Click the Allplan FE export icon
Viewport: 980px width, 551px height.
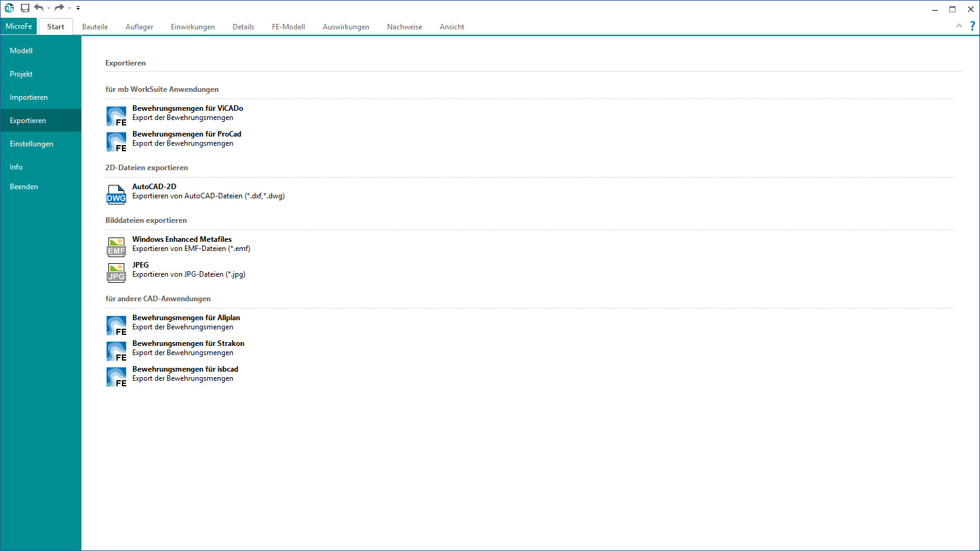click(116, 326)
